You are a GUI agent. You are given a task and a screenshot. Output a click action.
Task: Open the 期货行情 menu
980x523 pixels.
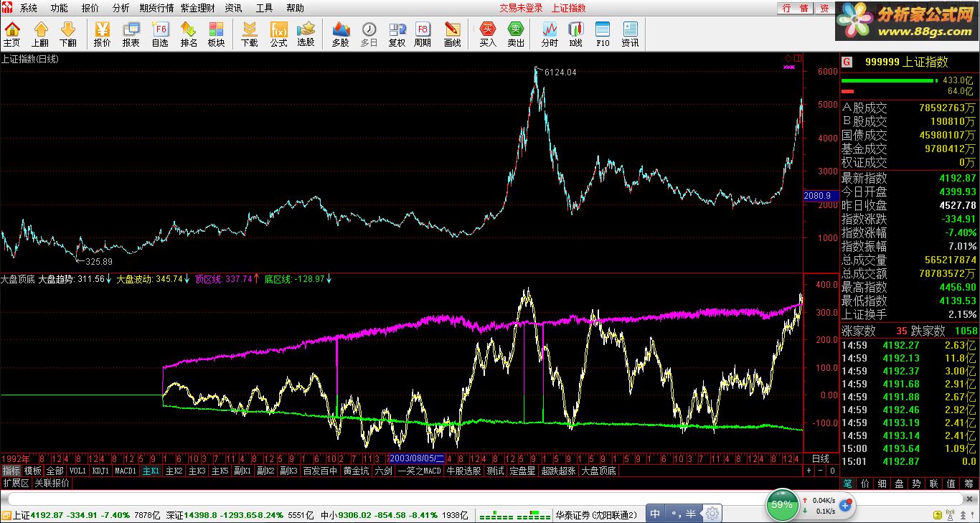point(156,8)
